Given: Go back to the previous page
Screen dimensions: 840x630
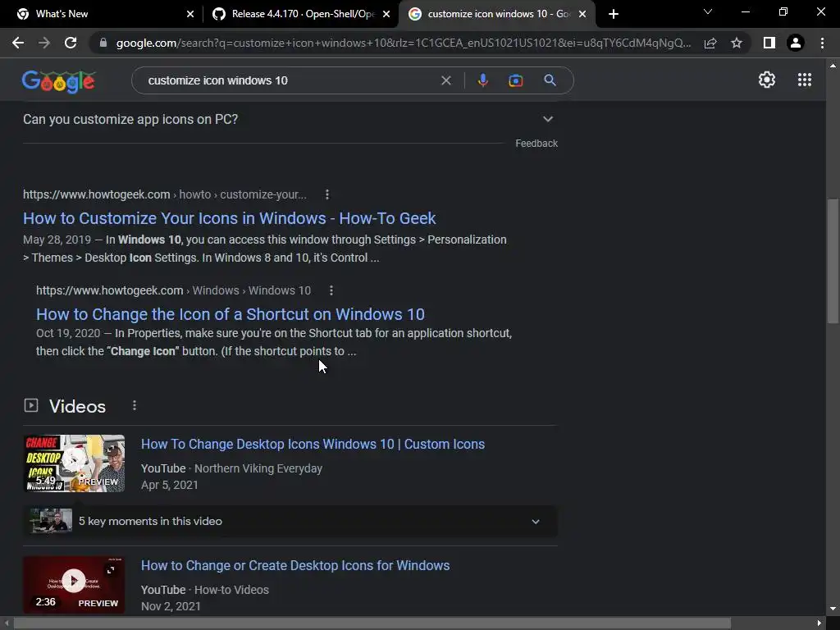Looking at the screenshot, I should (18, 43).
